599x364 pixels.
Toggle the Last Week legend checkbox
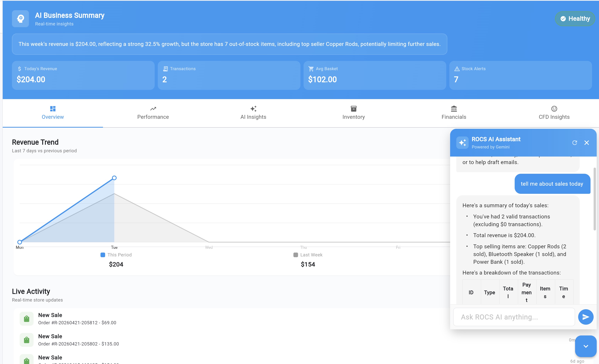point(295,255)
